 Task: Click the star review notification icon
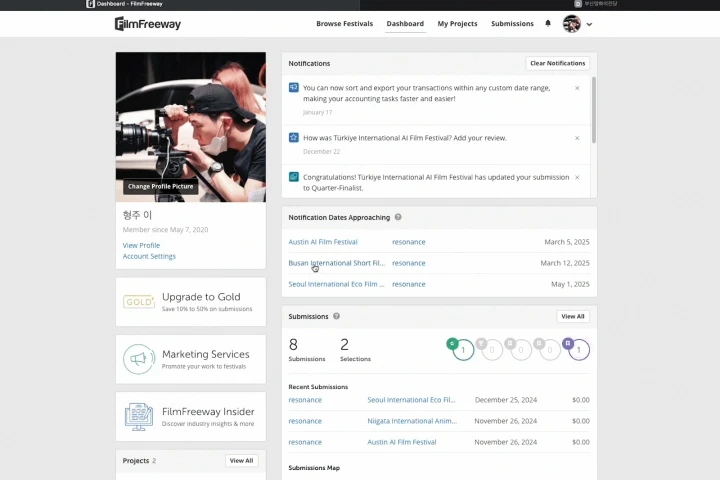tap(294, 137)
